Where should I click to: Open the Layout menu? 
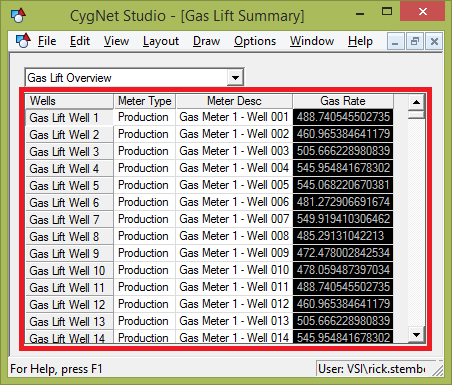pyautogui.click(x=161, y=41)
